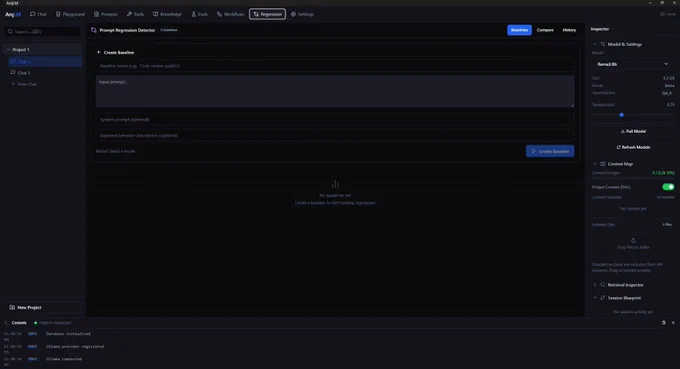Click into the Input prompt text area
This screenshot has height=369, width=680.
pos(335,91)
